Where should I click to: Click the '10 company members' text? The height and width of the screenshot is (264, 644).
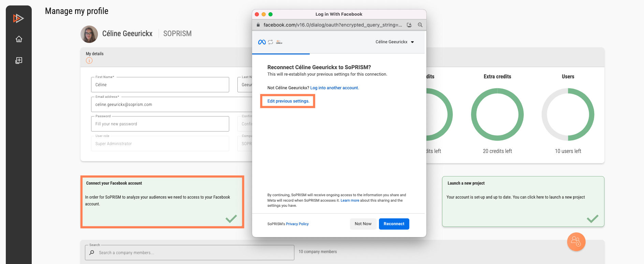pyautogui.click(x=318, y=252)
